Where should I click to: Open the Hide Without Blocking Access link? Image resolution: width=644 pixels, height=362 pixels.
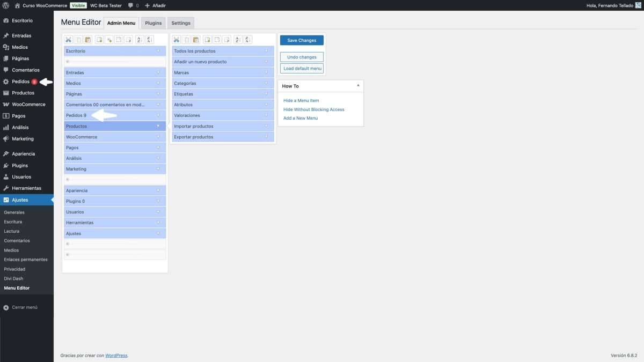click(x=314, y=109)
